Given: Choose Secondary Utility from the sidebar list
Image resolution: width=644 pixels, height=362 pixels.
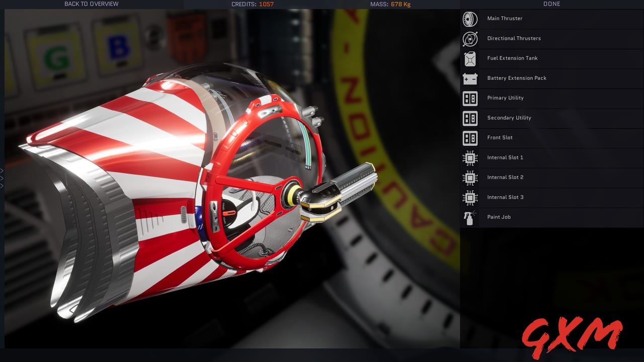Looking at the screenshot, I should coord(509,118).
